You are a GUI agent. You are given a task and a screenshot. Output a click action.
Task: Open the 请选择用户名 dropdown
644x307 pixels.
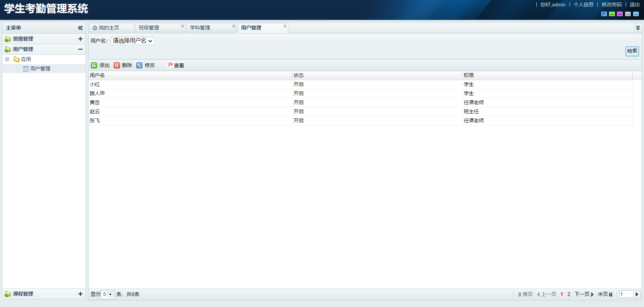(x=132, y=41)
